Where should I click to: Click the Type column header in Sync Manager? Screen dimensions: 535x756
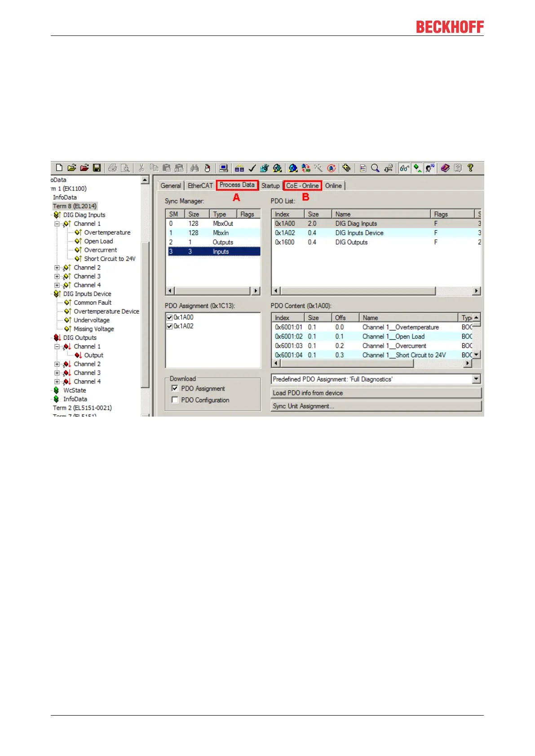(223, 214)
